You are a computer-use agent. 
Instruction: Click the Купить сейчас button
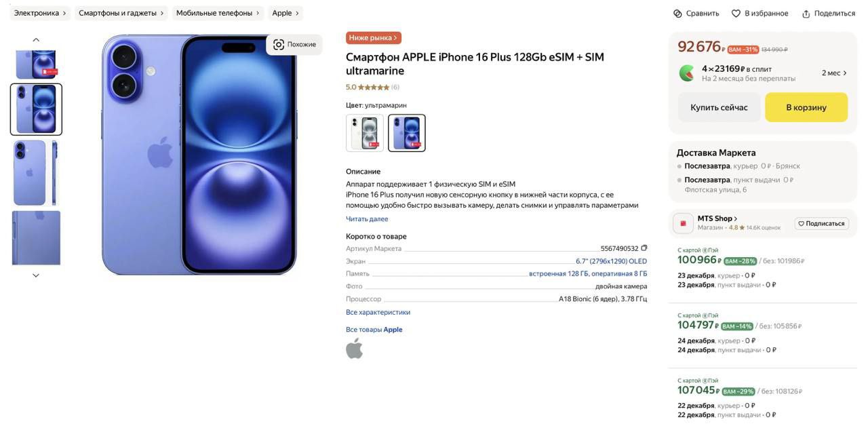pos(719,107)
